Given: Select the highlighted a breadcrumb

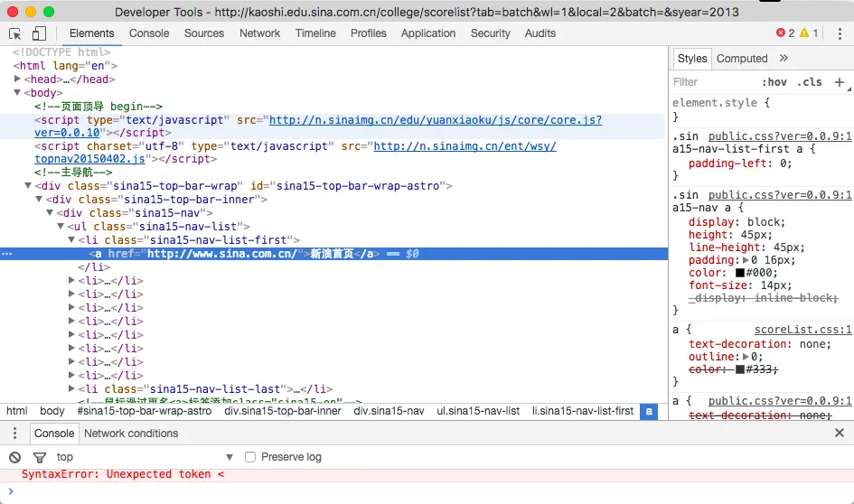Looking at the screenshot, I should tap(649, 412).
